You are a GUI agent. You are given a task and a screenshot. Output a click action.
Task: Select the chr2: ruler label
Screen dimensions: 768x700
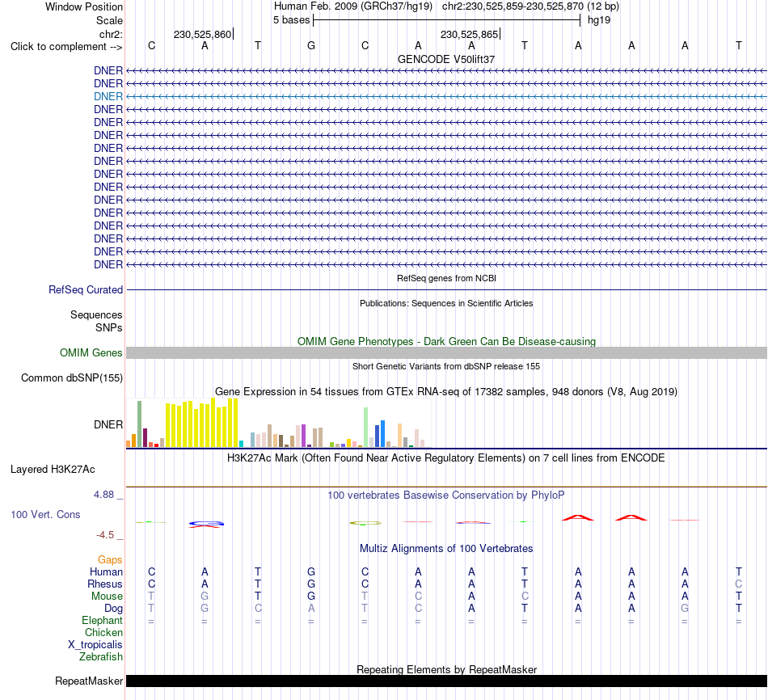(111, 34)
